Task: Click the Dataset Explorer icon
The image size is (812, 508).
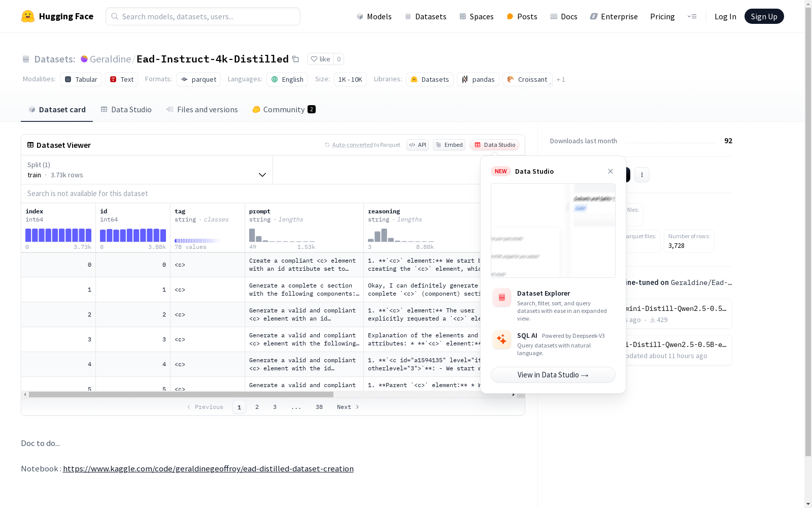Action: tap(502, 298)
